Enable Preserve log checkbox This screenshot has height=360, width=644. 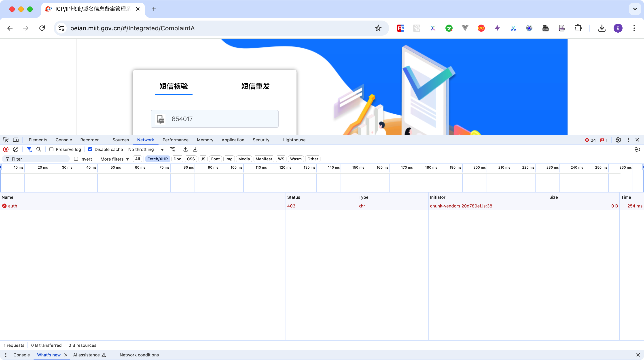pyautogui.click(x=51, y=149)
